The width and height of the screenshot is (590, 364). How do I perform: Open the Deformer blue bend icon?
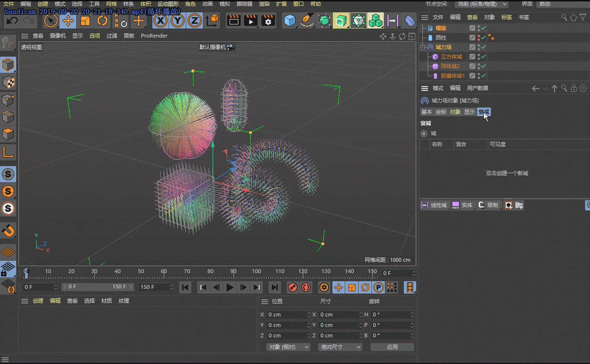coord(410,21)
